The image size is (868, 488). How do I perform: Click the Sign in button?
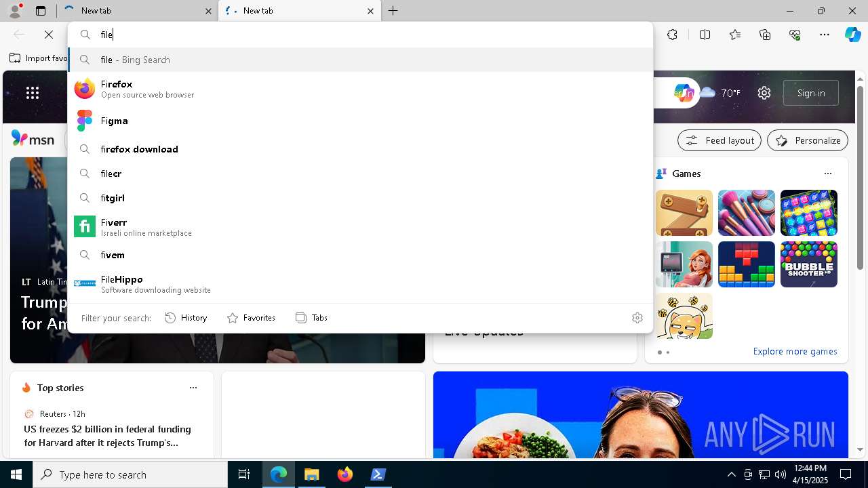(x=811, y=93)
